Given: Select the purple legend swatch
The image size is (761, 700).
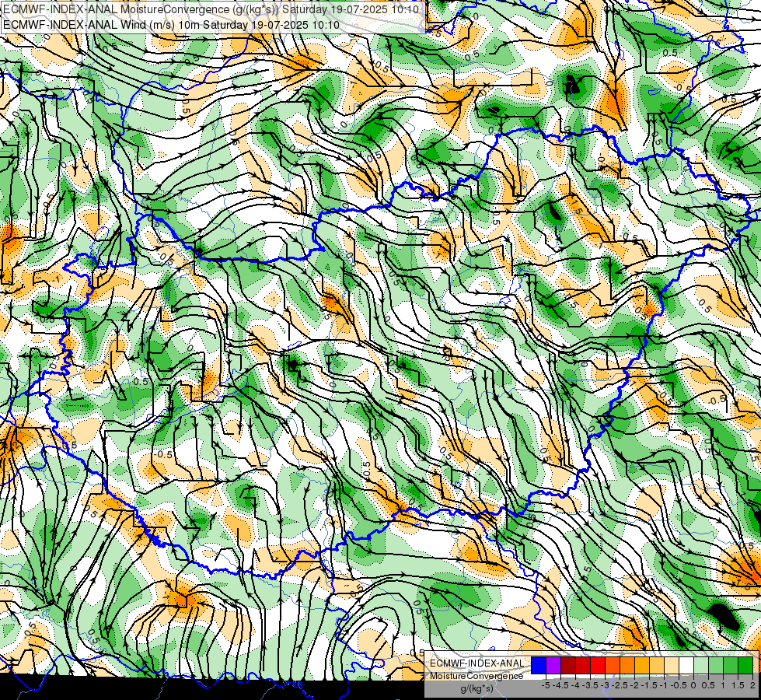Looking at the screenshot, I should tap(553, 666).
